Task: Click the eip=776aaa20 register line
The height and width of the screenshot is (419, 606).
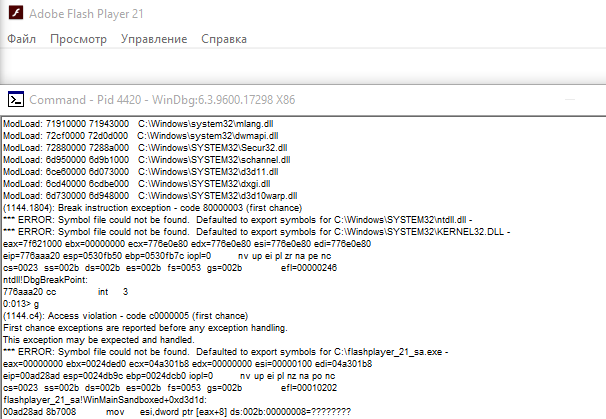Action: click(167, 256)
